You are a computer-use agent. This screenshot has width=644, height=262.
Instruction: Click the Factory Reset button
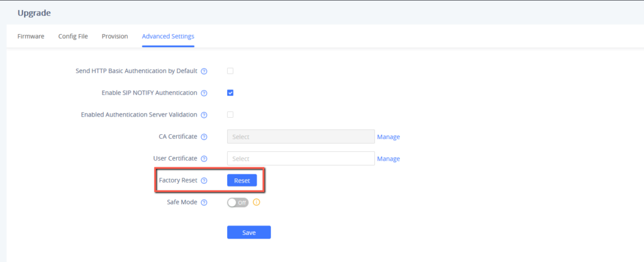(x=242, y=180)
